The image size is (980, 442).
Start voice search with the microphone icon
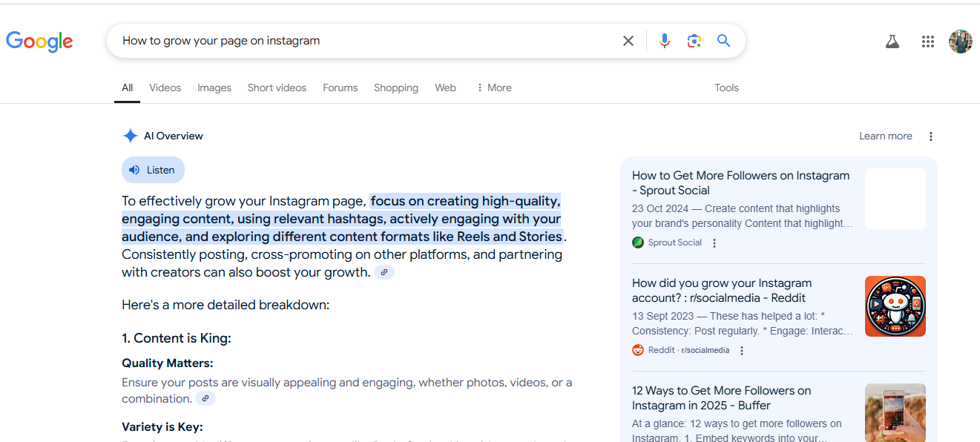pyautogui.click(x=665, y=41)
